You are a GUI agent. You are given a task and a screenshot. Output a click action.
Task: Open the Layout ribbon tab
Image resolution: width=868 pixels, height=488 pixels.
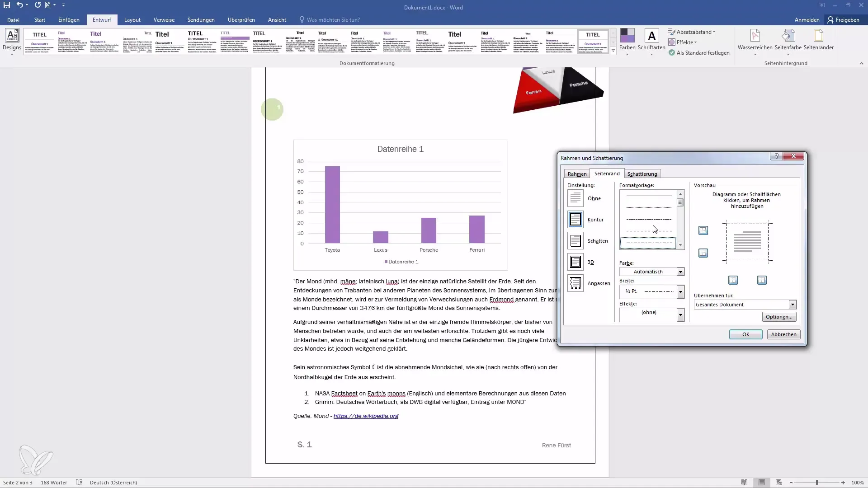click(x=132, y=20)
